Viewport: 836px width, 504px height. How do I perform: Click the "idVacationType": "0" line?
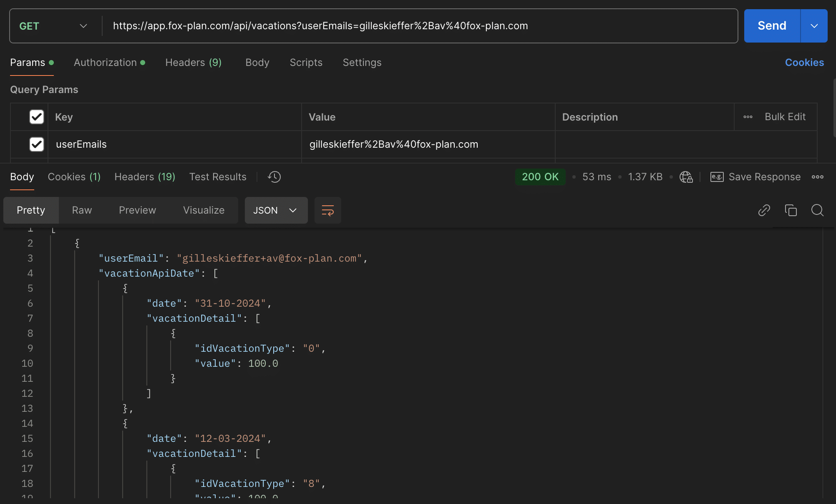(260, 348)
